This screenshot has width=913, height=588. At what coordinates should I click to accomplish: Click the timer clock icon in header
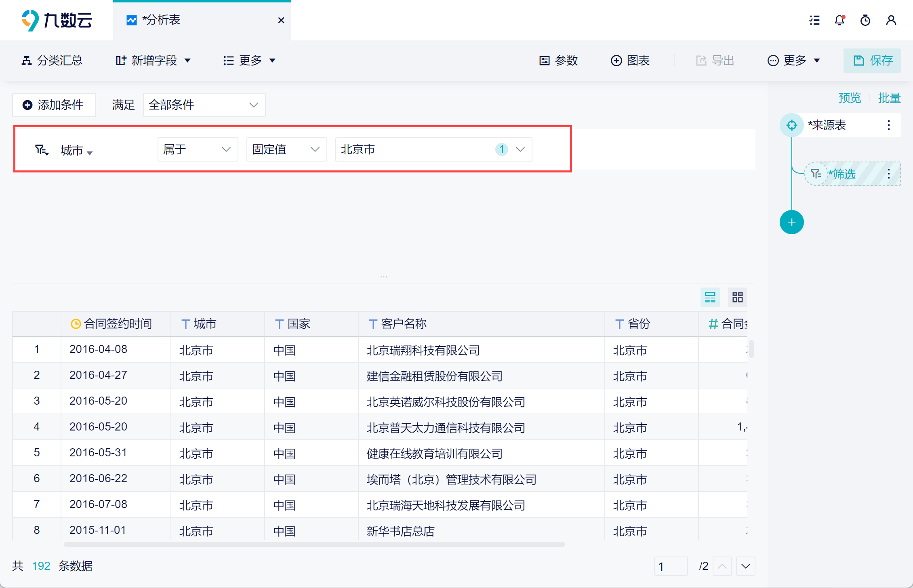pos(865,20)
